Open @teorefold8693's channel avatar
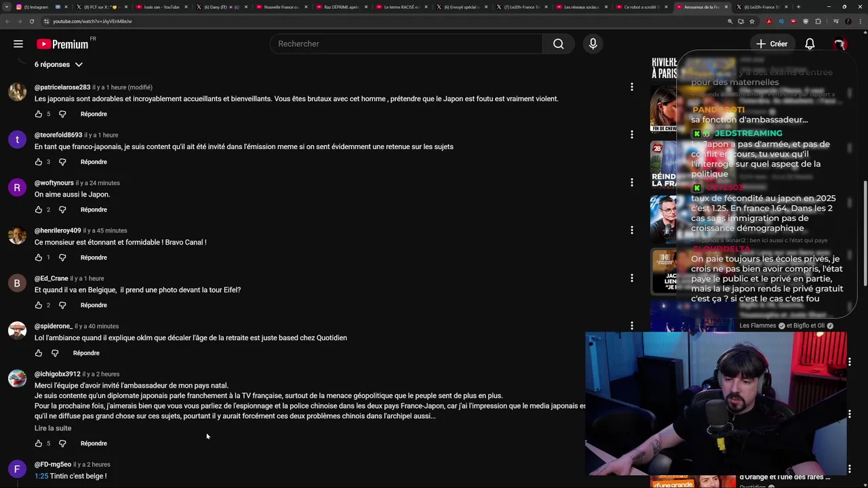Image resolution: width=868 pixels, height=488 pixels. pyautogui.click(x=17, y=140)
